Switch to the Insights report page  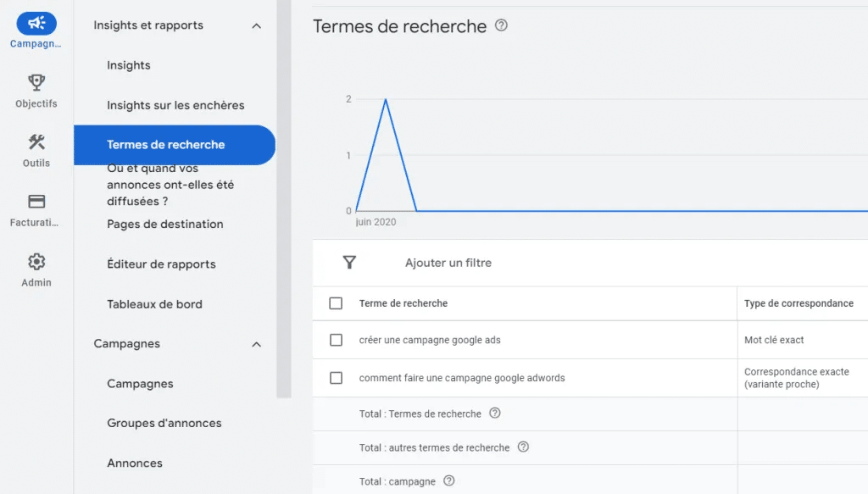click(x=128, y=64)
